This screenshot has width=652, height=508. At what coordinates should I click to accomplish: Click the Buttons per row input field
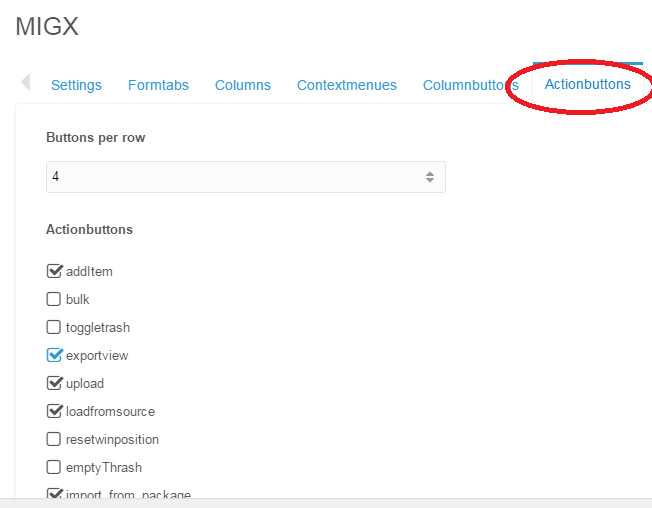point(246,177)
